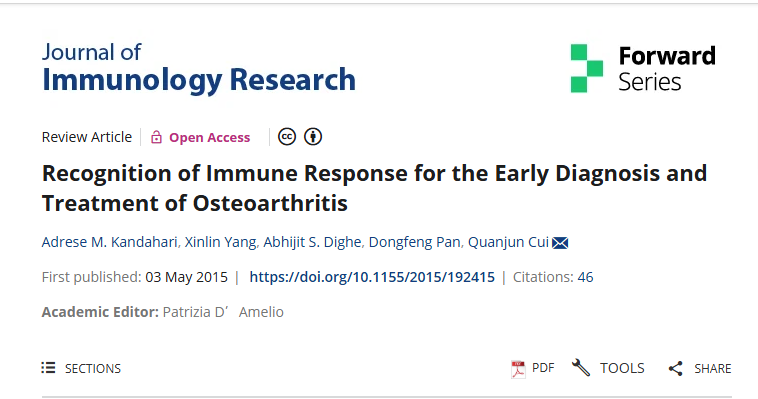
Task: Go to Journal of Immunology Research homepage
Action: [x=199, y=68]
